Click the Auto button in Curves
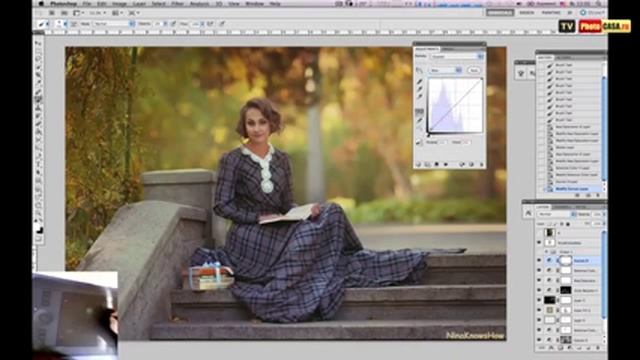Viewport: 640px width, 360px height. click(473, 70)
